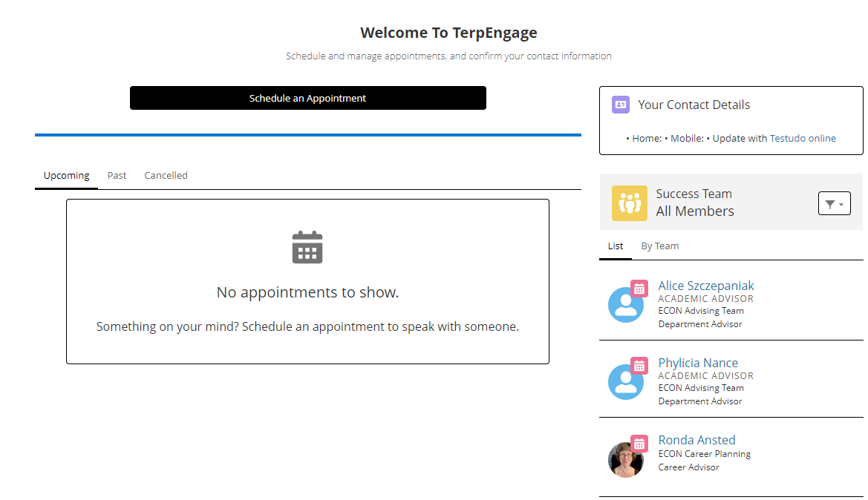Open the Past appointments tab
The image size is (868, 500).
117,175
